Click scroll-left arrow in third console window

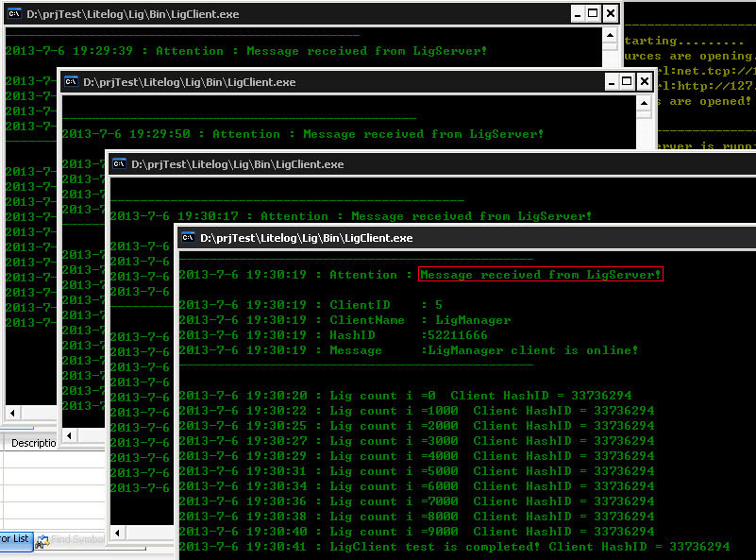tap(118, 533)
